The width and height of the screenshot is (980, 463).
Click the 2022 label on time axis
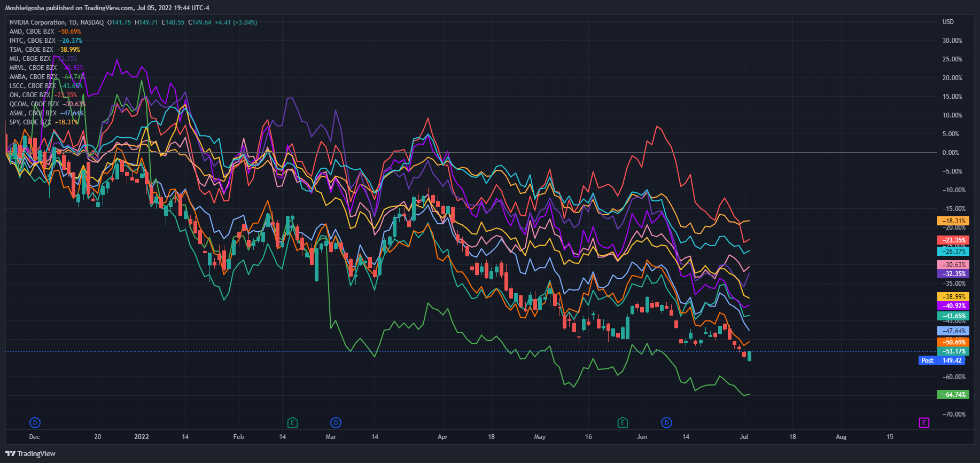tap(142, 437)
